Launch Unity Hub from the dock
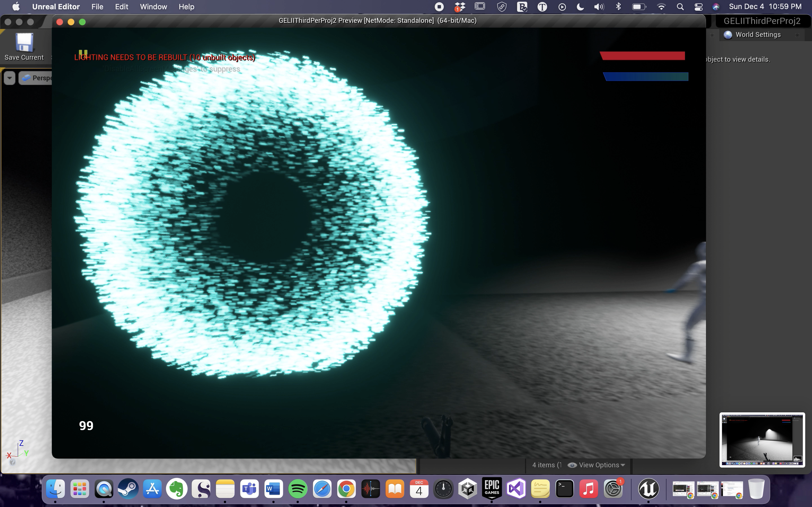 (x=468, y=489)
